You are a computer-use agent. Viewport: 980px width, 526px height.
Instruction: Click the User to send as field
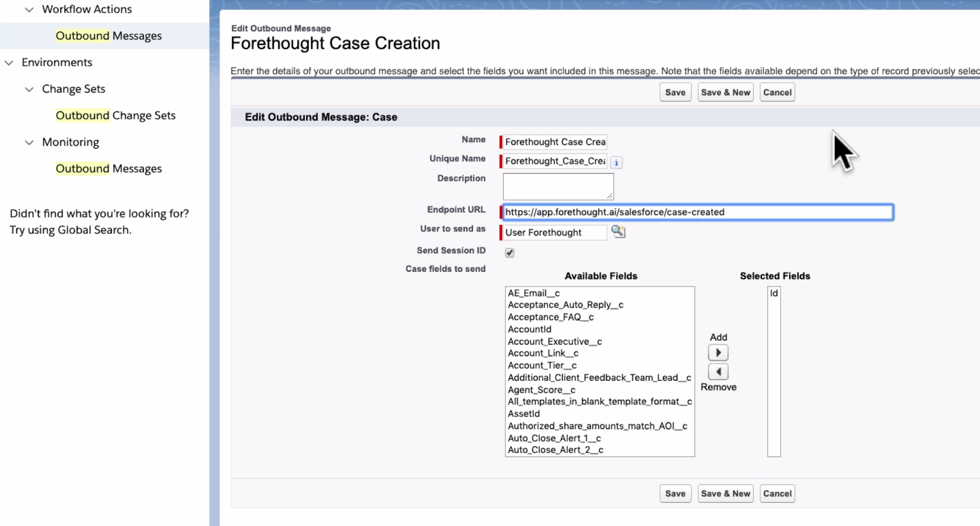tap(555, 232)
